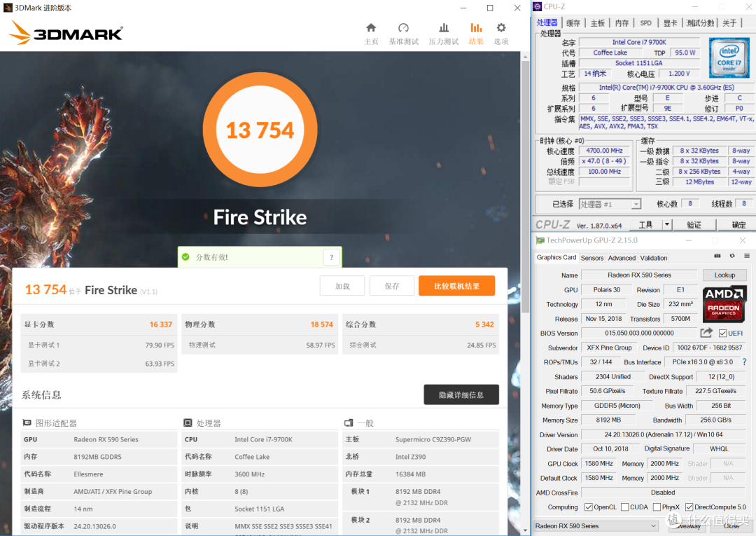Click the Bus Interface question mark in GPU-Z
This screenshot has height=536, width=756.
click(744, 362)
